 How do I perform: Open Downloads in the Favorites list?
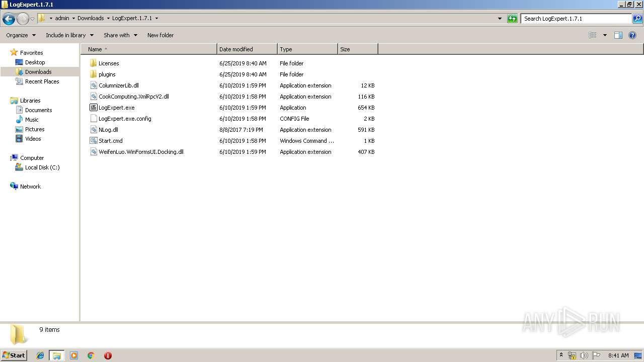pos(38,72)
